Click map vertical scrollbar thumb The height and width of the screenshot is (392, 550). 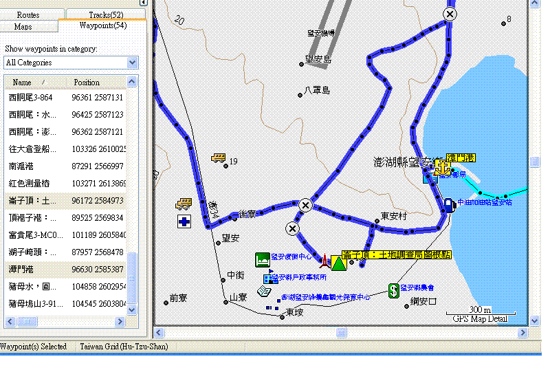534,162
